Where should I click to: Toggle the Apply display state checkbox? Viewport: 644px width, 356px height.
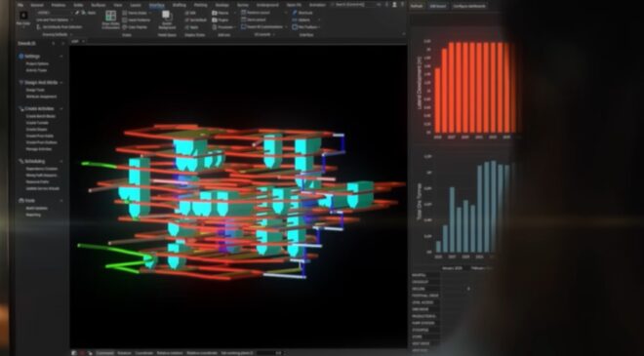(191, 27)
